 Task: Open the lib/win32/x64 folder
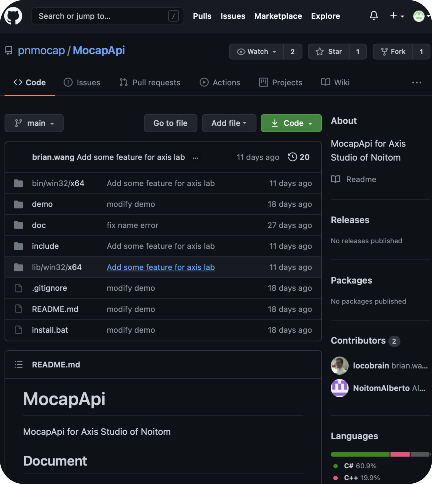57,267
